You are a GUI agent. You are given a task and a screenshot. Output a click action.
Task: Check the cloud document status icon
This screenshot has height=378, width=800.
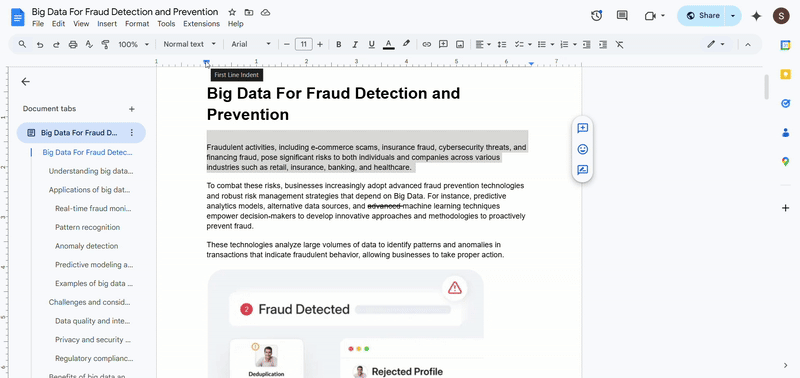click(x=265, y=12)
